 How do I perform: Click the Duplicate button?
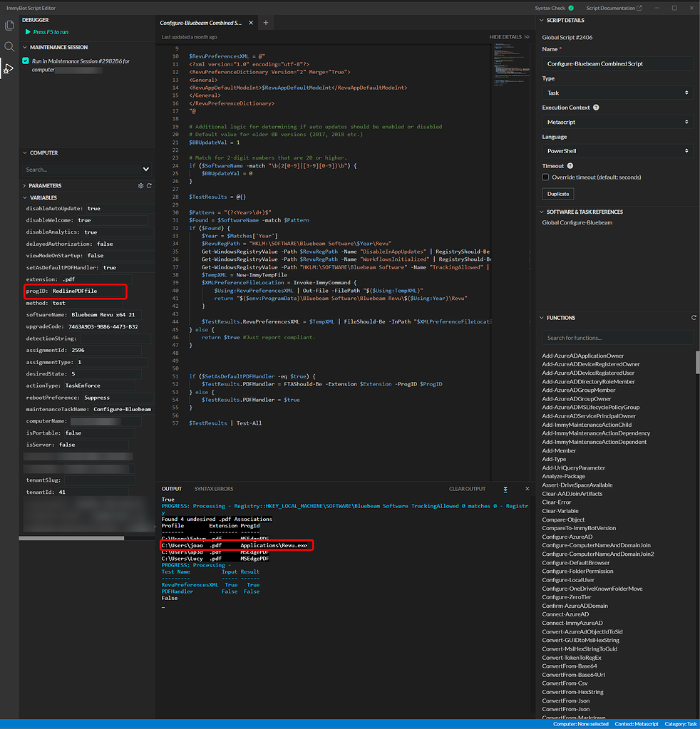click(557, 193)
